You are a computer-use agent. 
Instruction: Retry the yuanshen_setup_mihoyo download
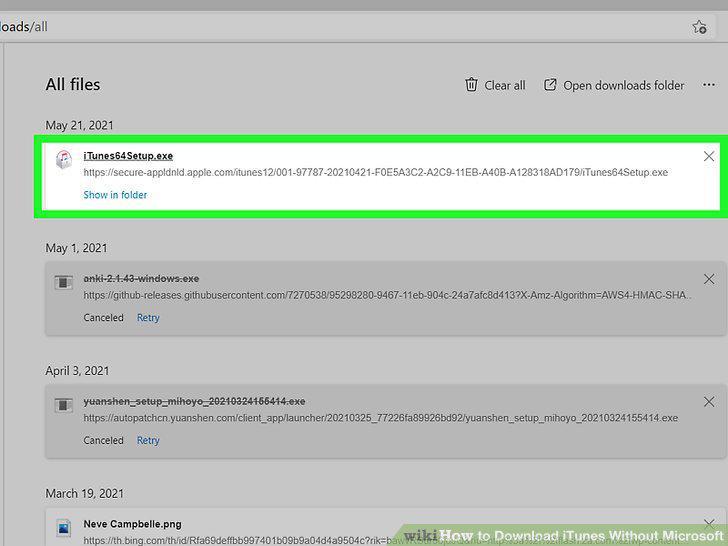click(148, 441)
